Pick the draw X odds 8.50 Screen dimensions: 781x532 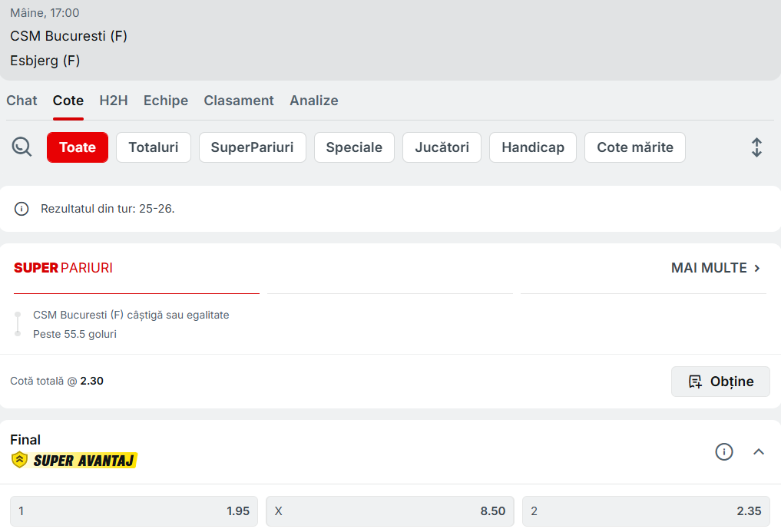coord(390,511)
